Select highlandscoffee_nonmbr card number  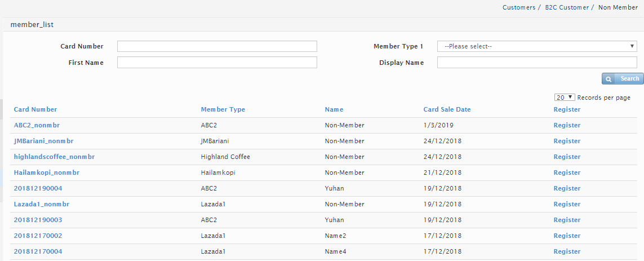pos(54,157)
